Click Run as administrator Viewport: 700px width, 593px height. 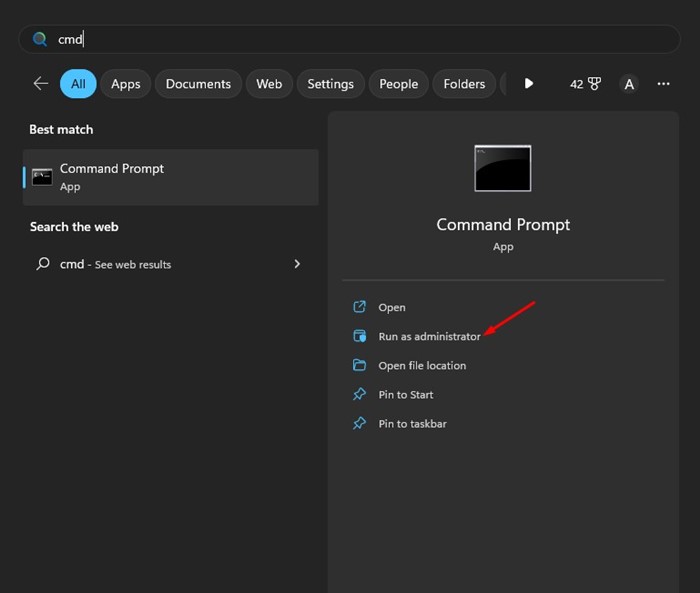coord(429,337)
